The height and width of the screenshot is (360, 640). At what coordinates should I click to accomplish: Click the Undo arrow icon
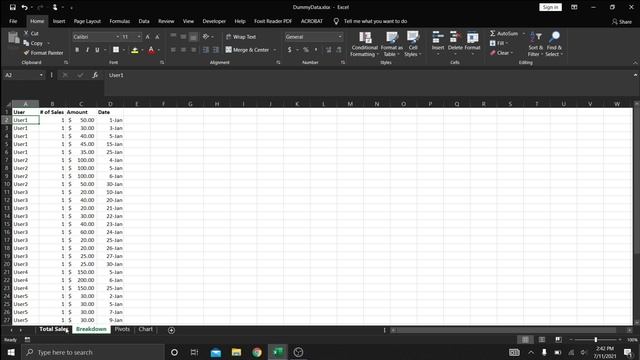(x=24, y=7)
